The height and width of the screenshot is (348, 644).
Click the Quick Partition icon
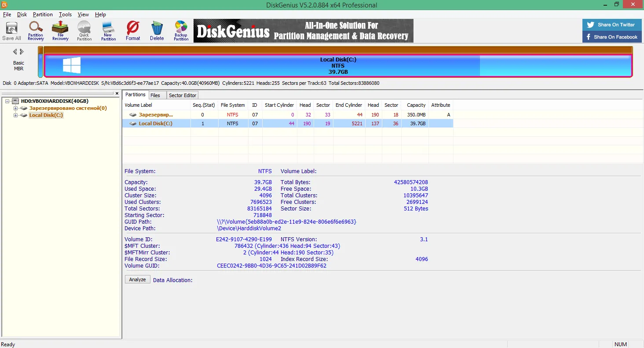point(84,31)
